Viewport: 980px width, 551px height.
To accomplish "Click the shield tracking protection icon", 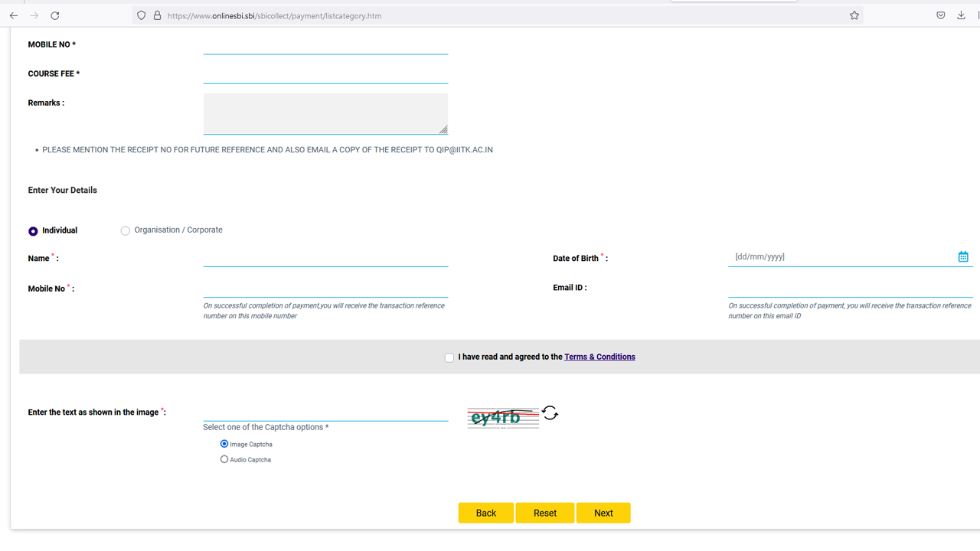I will (x=141, y=15).
